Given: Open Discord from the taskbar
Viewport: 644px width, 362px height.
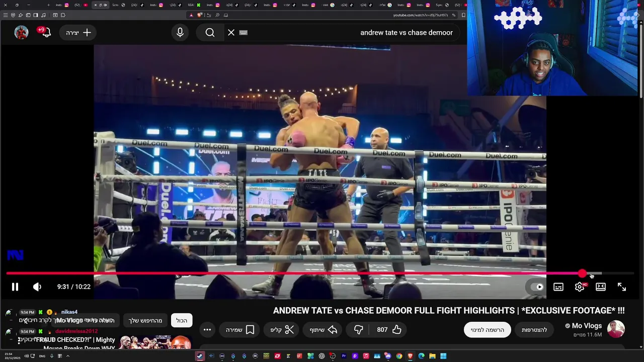Looking at the screenshot, I should click(388, 356).
